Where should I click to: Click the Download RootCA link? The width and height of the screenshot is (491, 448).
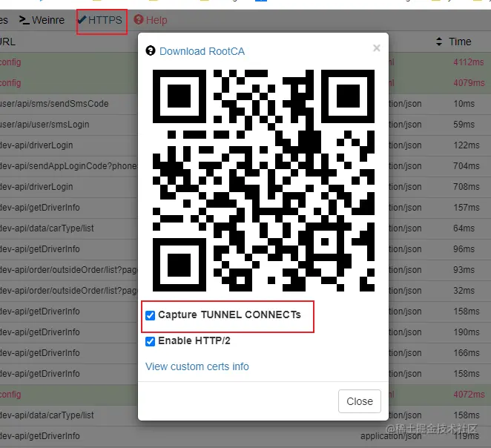(202, 51)
